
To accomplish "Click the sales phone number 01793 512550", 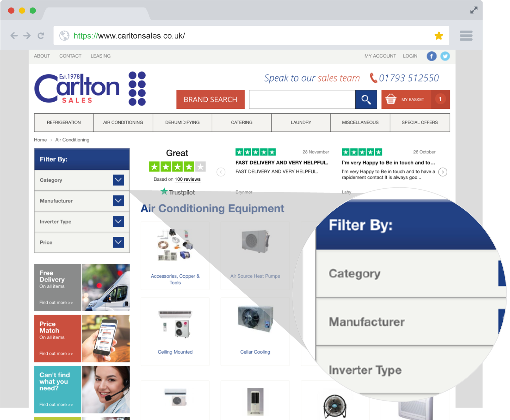I will coord(409,78).
